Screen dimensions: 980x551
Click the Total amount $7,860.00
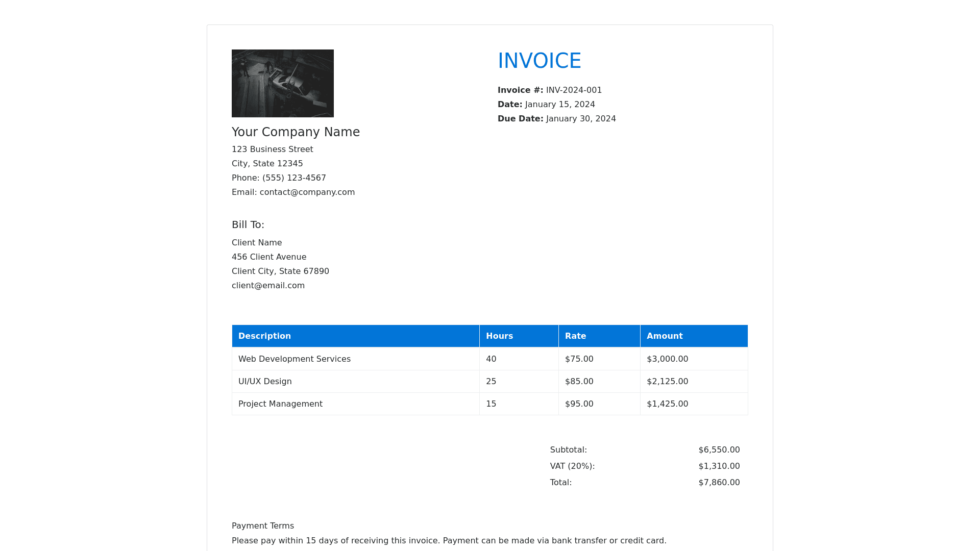pyautogui.click(x=719, y=483)
